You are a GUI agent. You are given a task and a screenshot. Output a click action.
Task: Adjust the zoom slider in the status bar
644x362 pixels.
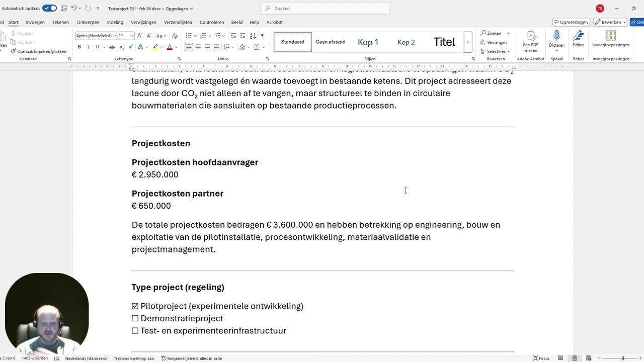tap(623, 358)
